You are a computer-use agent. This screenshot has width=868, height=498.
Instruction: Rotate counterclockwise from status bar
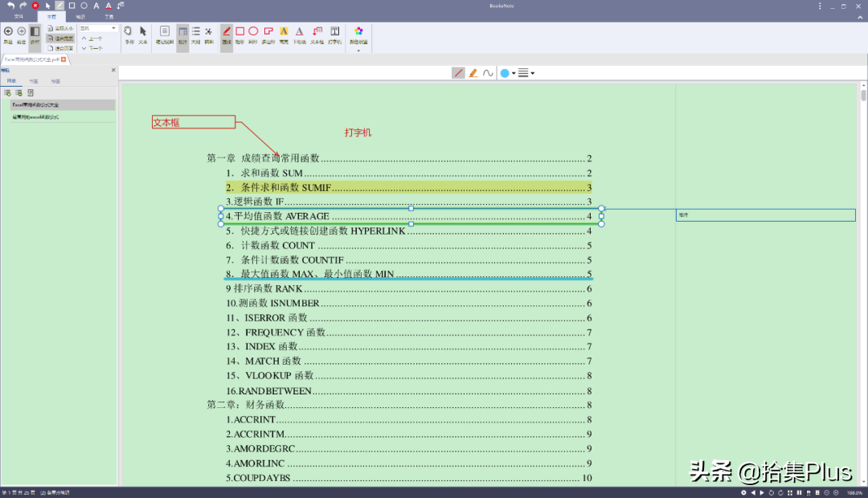(771, 492)
